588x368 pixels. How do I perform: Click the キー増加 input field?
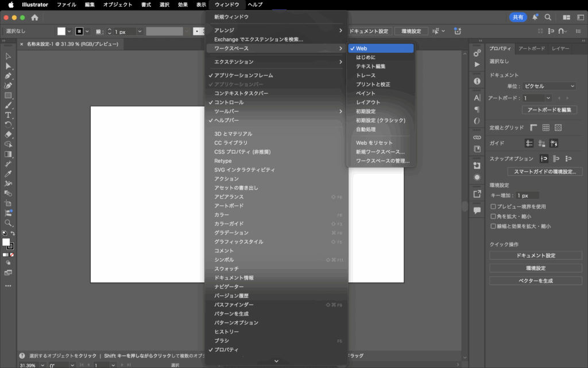click(527, 195)
